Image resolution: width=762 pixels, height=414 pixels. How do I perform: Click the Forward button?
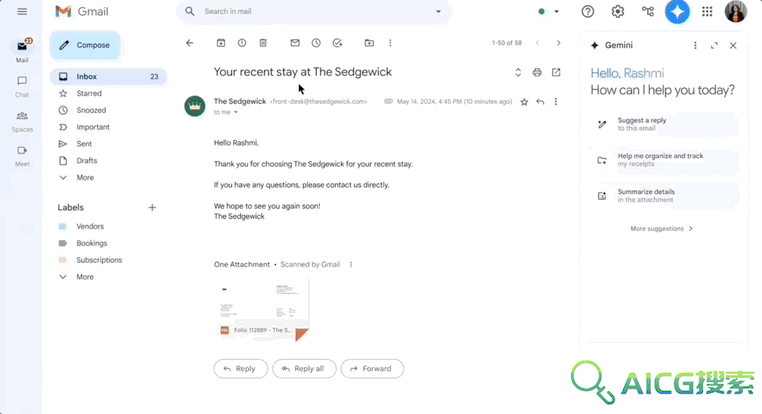point(372,369)
